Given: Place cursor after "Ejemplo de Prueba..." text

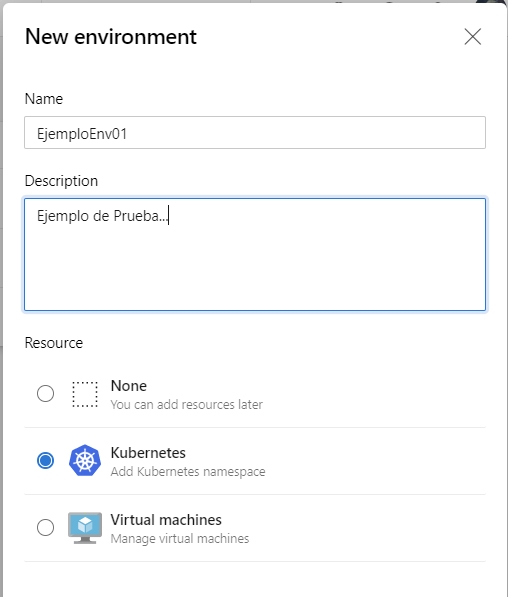Looking at the screenshot, I should click(x=169, y=216).
